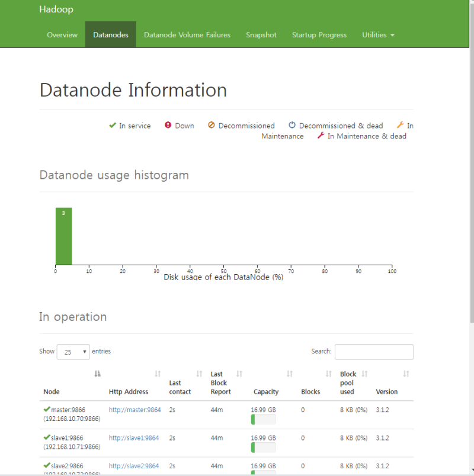This screenshot has height=476, width=474.
Task: Click the (192.168.10.71:9866) address text
Action: click(72, 446)
